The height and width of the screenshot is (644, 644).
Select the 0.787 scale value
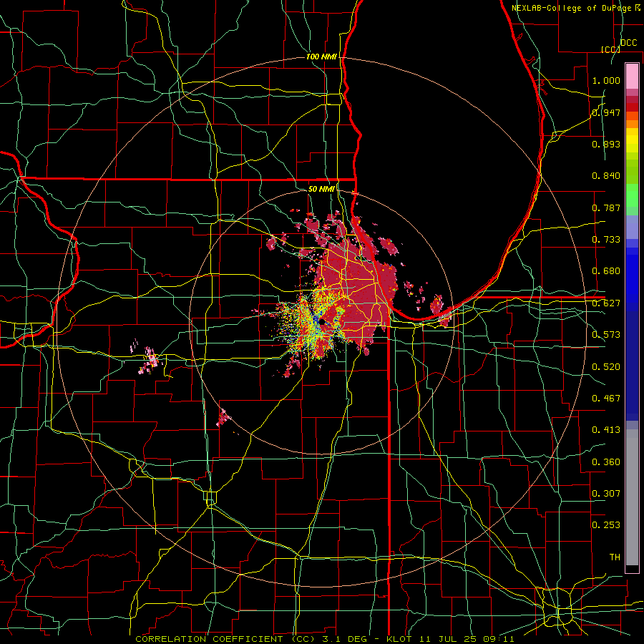(606, 208)
